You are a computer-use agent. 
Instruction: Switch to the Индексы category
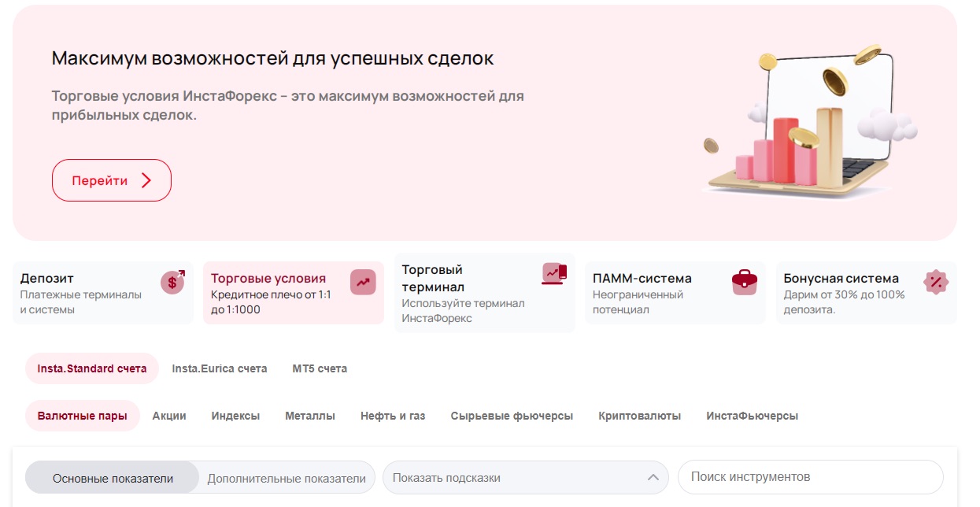[x=235, y=416]
